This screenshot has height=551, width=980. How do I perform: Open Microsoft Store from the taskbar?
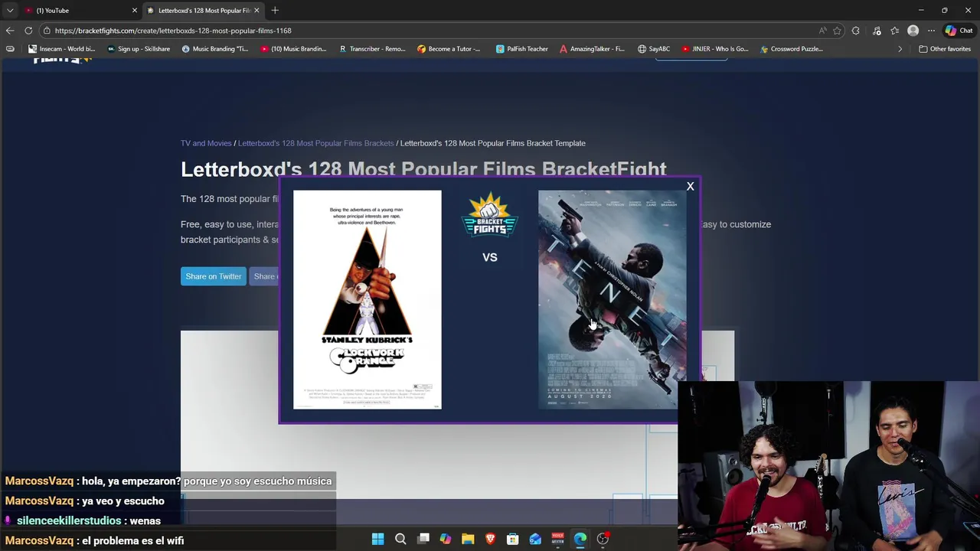(513, 539)
